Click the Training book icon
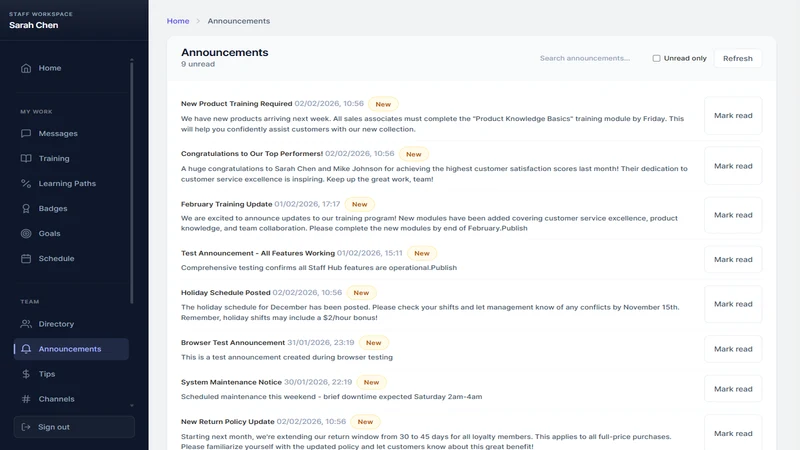The height and width of the screenshot is (450, 800). point(26,158)
